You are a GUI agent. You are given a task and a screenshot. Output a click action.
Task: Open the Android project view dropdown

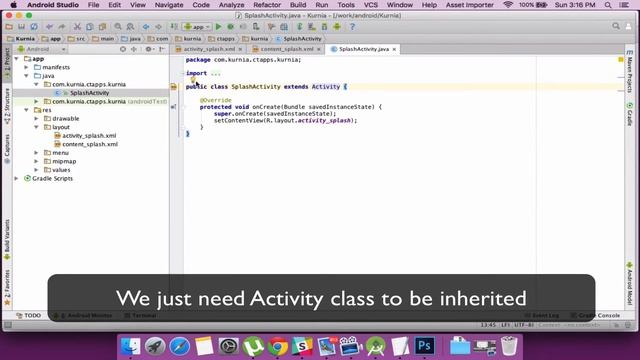tap(42, 49)
